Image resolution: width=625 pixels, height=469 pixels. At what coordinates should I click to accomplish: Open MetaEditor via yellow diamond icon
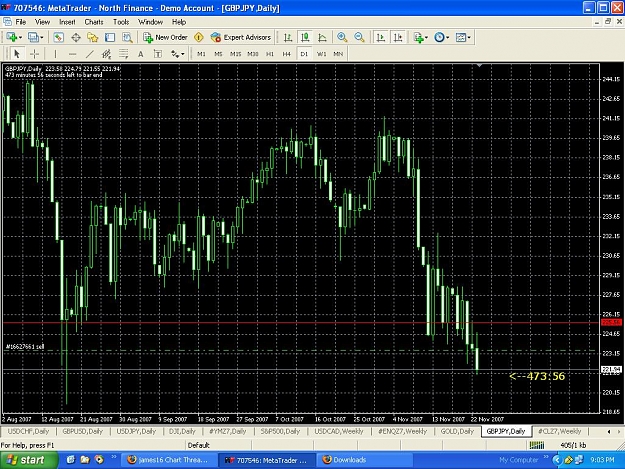point(199,37)
